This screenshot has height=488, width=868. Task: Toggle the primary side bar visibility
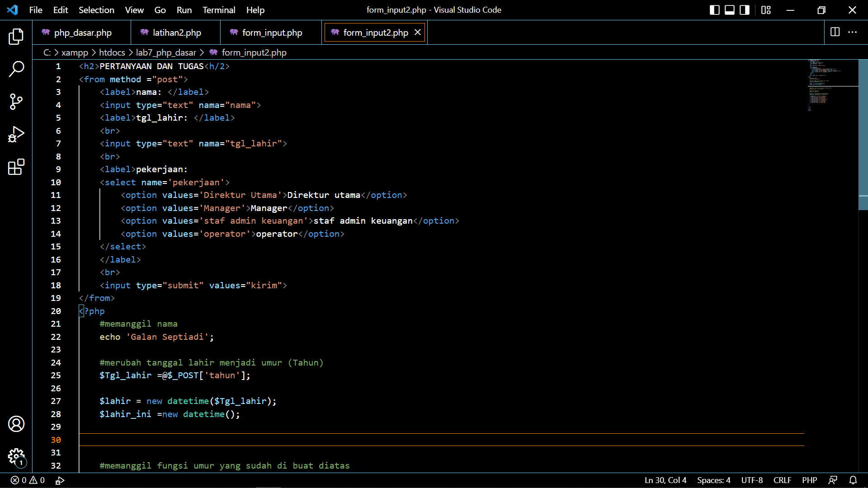(x=714, y=9)
